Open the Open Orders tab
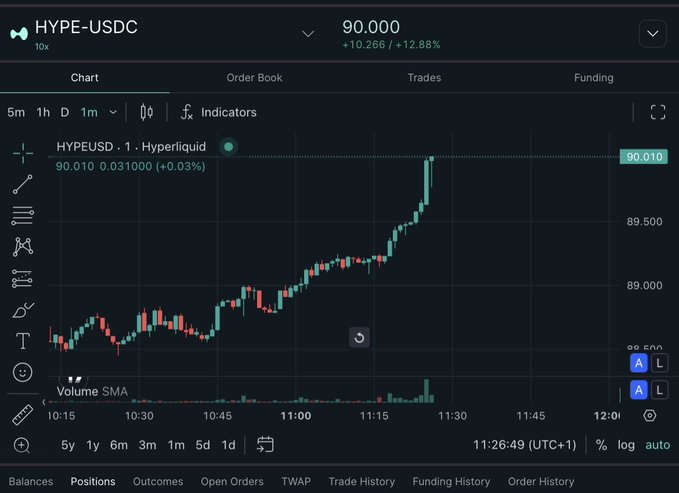This screenshot has width=679, height=493. coord(232,481)
